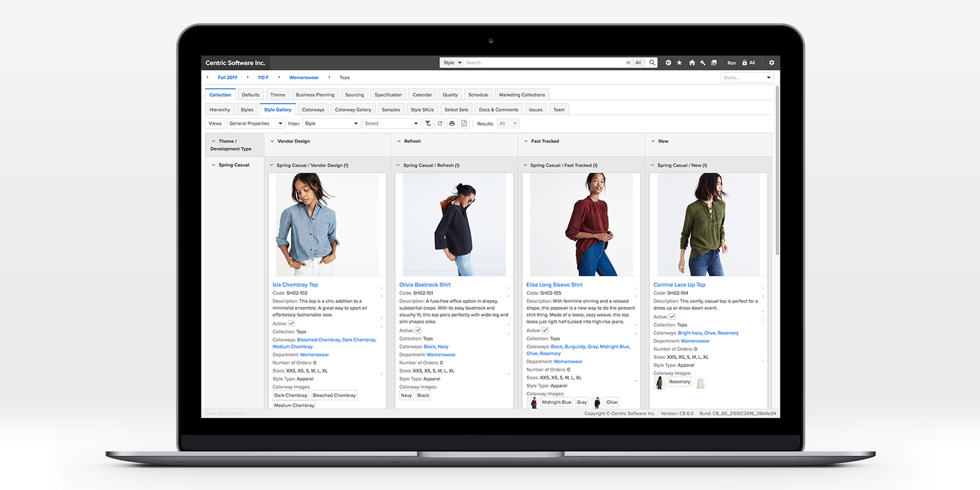The image size is (980, 490).
Task: Open the General Properties views dropdown
Action: click(255, 124)
